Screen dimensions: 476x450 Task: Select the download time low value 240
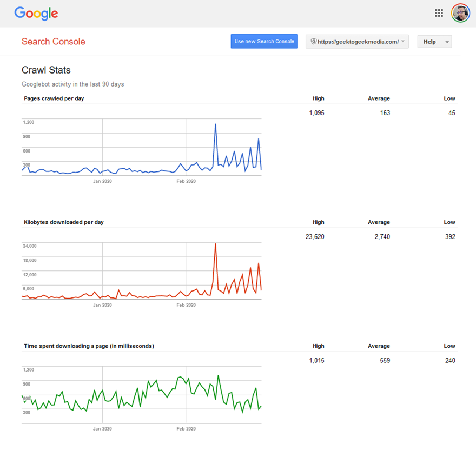click(x=450, y=360)
